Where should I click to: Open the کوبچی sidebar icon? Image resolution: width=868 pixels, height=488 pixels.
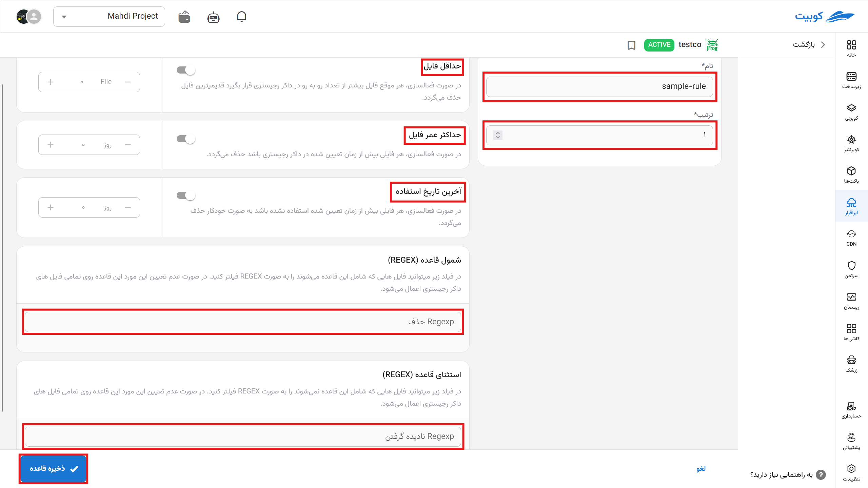(851, 112)
